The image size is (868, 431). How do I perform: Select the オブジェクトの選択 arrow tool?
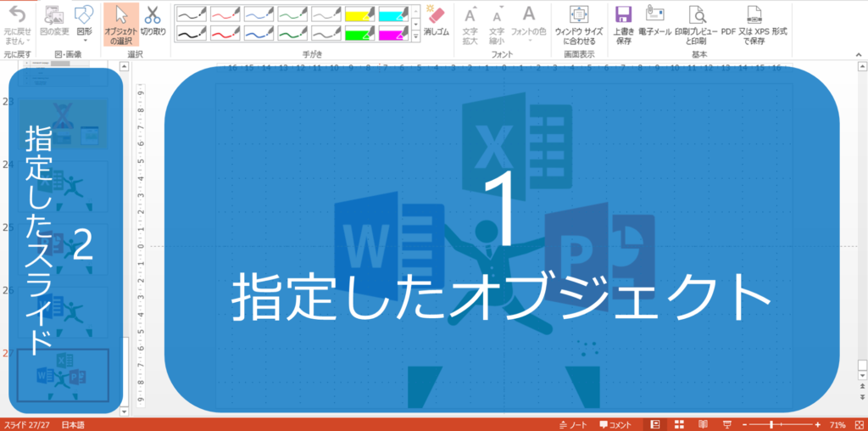[x=121, y=23]
